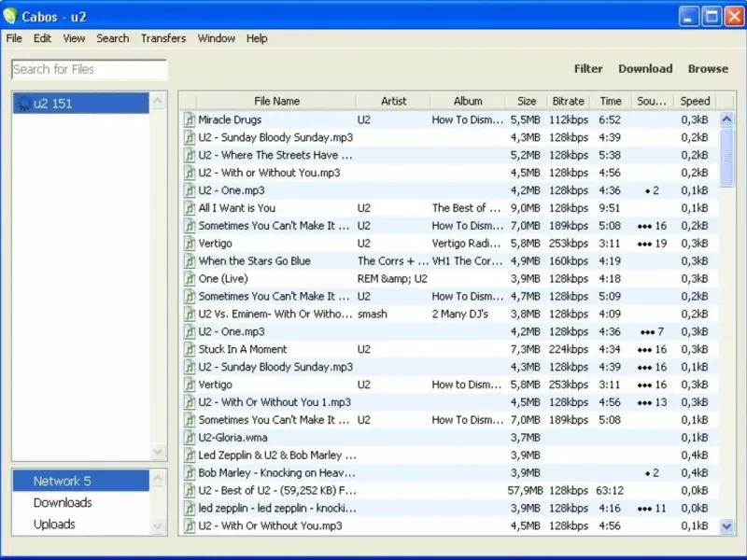Click the 57,9MB size value

click(x=525, y=490)
